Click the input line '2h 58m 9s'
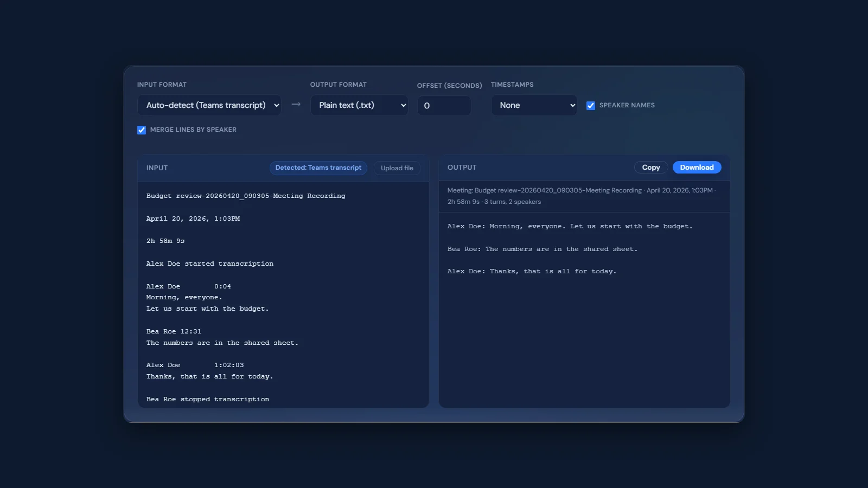This screenshot has width=868, height=488. point(165,241)
